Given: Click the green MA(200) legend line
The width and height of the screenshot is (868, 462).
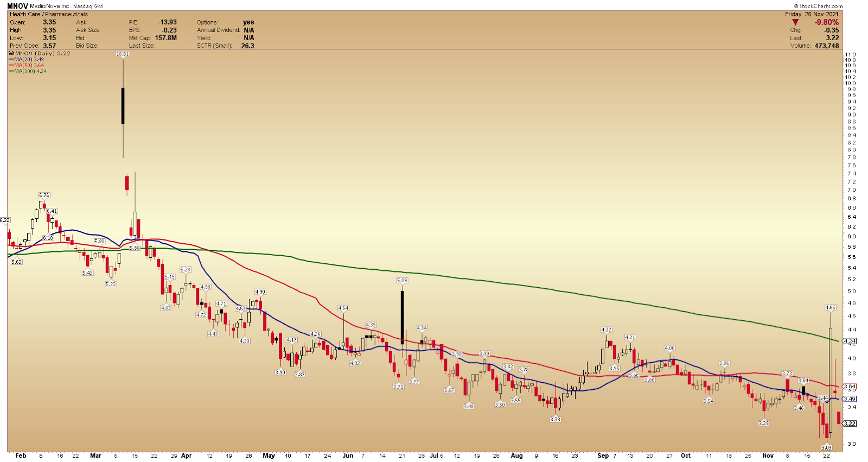Looking at the screenshot, I should pyautogui.click(x=11, y=71).
